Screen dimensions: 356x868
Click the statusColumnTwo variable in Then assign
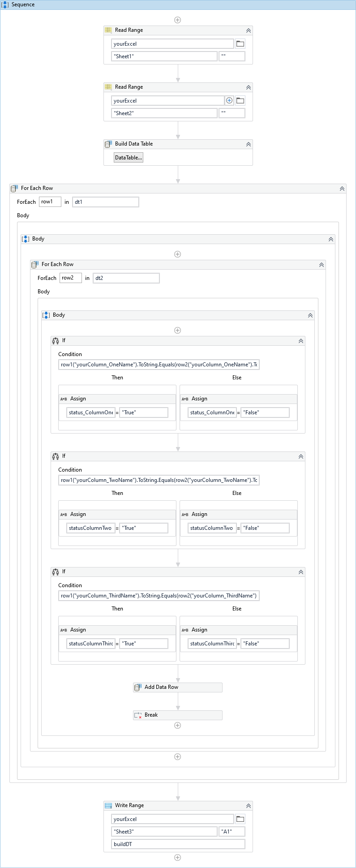click(91, 528)
